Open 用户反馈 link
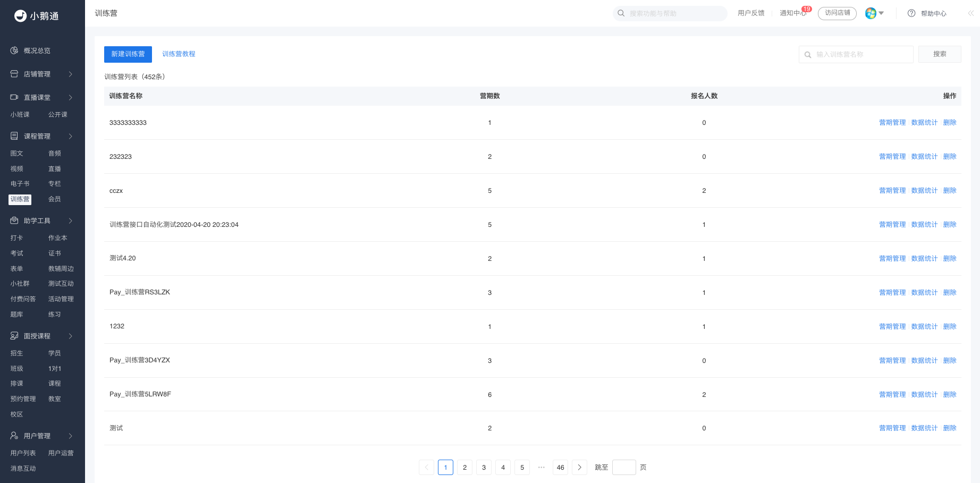The height and width of the screenshot is (483, 980). coord(751,13)
